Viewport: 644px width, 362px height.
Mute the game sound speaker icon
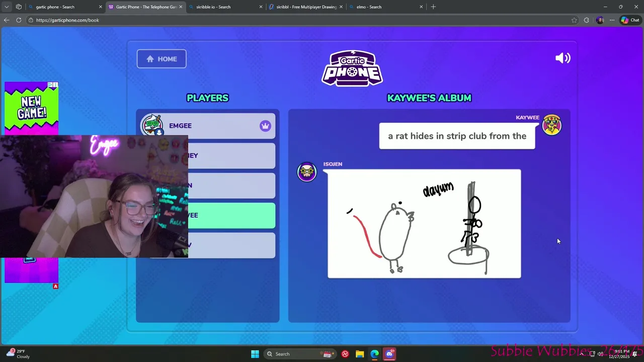562,58
